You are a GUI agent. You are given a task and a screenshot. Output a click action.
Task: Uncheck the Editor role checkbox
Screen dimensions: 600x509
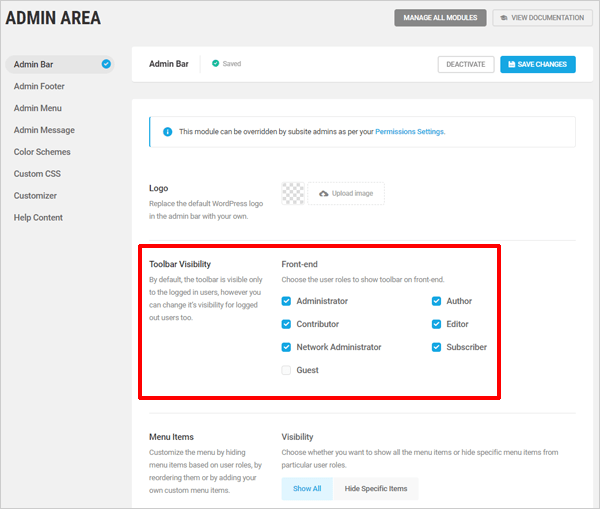pyautogui.click(x=436, y=324)
